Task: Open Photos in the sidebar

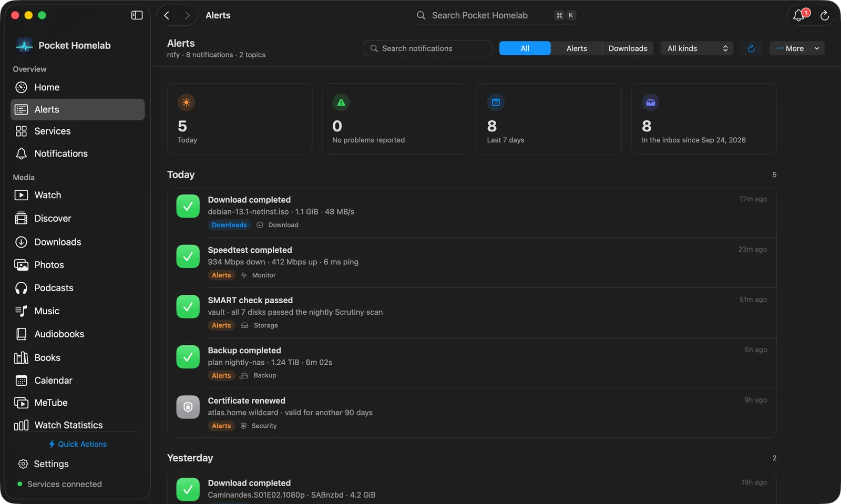Action: click(77, 265)
